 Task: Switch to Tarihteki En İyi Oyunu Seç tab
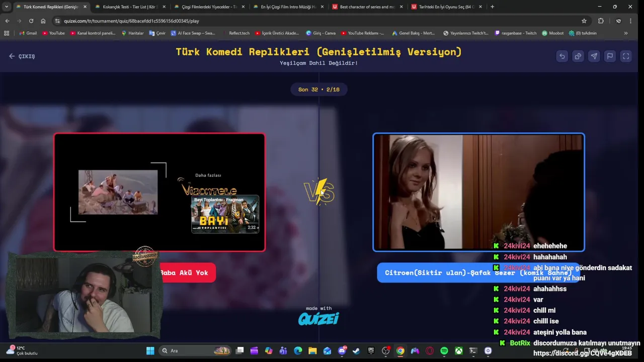(446, 7)
